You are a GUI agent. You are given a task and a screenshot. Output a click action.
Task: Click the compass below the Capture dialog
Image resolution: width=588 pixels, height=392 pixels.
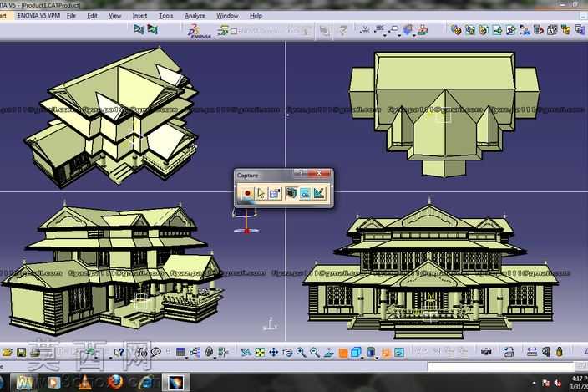246,222
